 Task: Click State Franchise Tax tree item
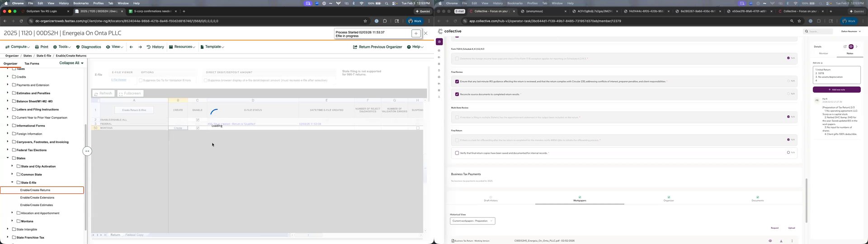click(x=30, y=238)
